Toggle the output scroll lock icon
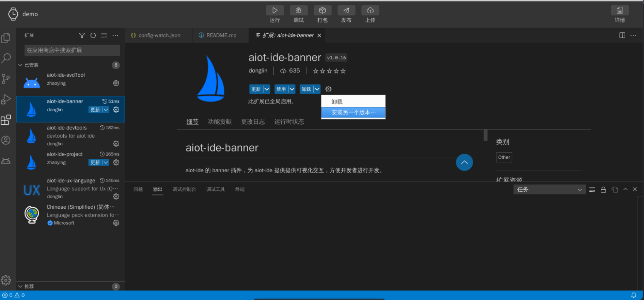Viewport: 644px width, 300px height. click(603, 190)
